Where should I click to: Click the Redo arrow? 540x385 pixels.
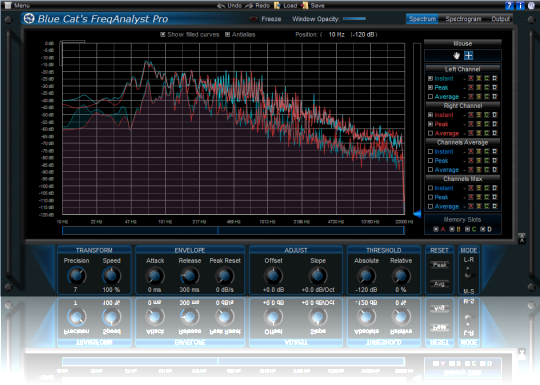click(x=249, y=6)
